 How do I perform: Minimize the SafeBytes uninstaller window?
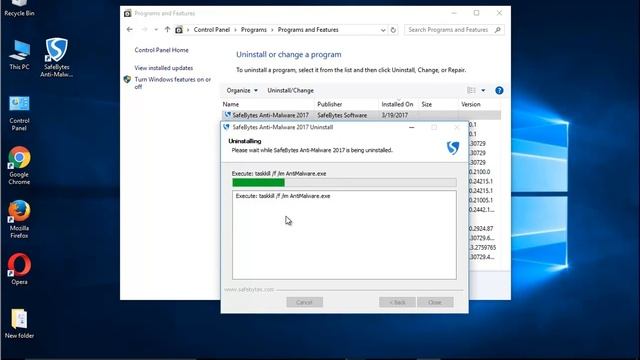tap(411, 127)
